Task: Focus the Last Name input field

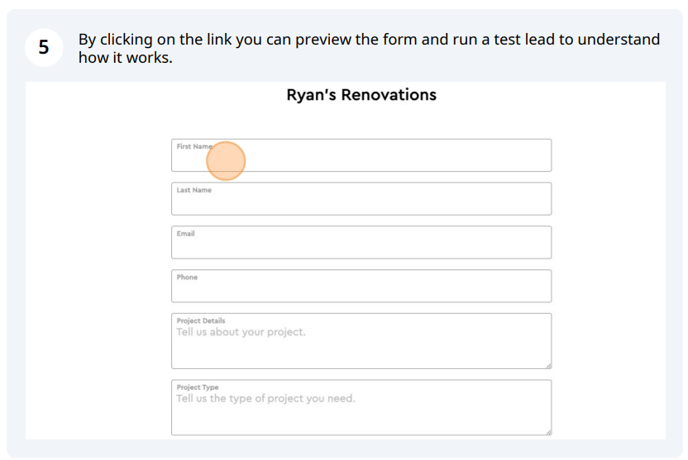Action: 361,199
